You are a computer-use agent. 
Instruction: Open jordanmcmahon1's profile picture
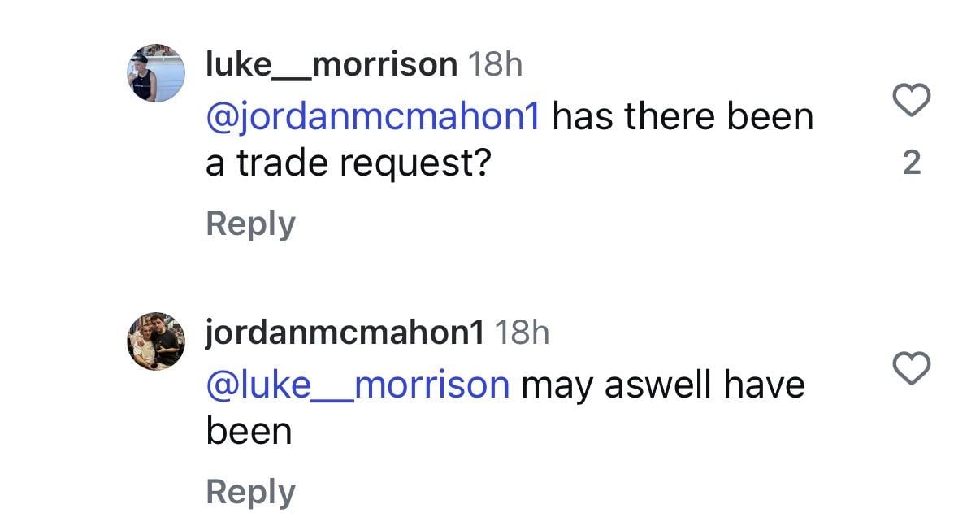[x=156, y=341]
